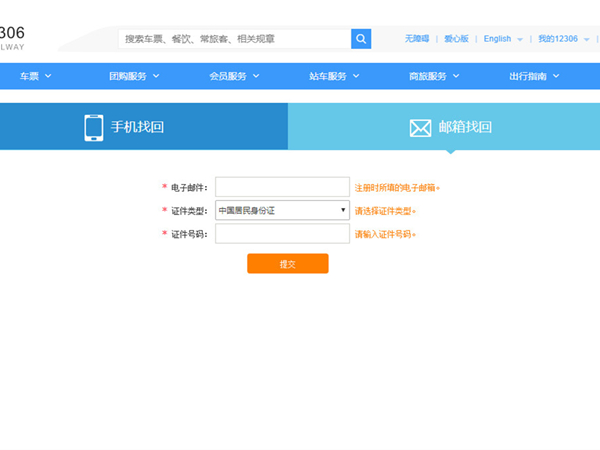This screenshot has width=600, height=450.
Task: Click the 无障碍 link
Action: click(x=416, y=39)
